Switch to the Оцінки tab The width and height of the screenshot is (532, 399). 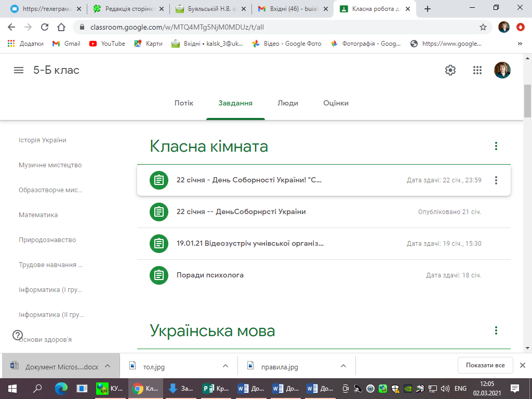tap(336, 103)
